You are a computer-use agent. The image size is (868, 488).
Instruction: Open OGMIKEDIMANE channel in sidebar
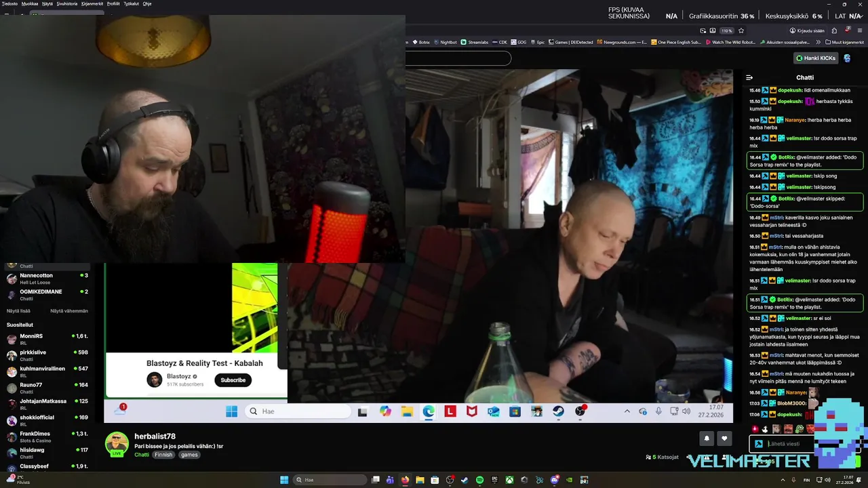pyautogui.click(x=47, y=295)
